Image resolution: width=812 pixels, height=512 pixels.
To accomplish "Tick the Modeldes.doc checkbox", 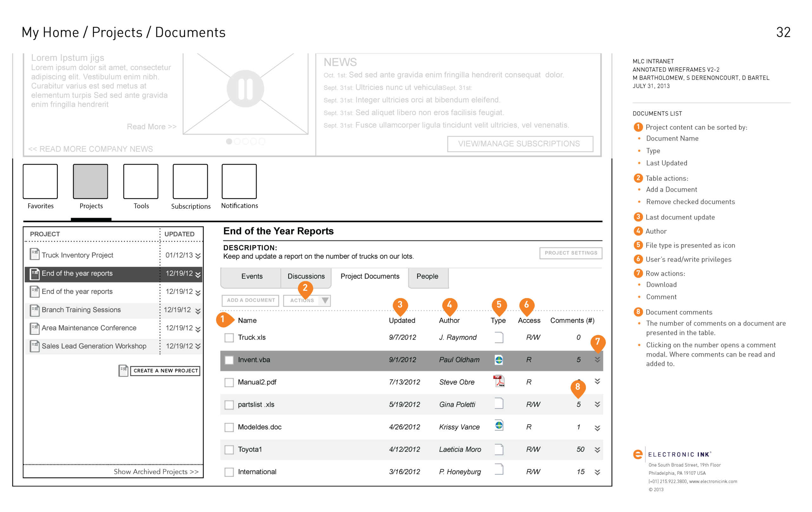I will point(229,427).
